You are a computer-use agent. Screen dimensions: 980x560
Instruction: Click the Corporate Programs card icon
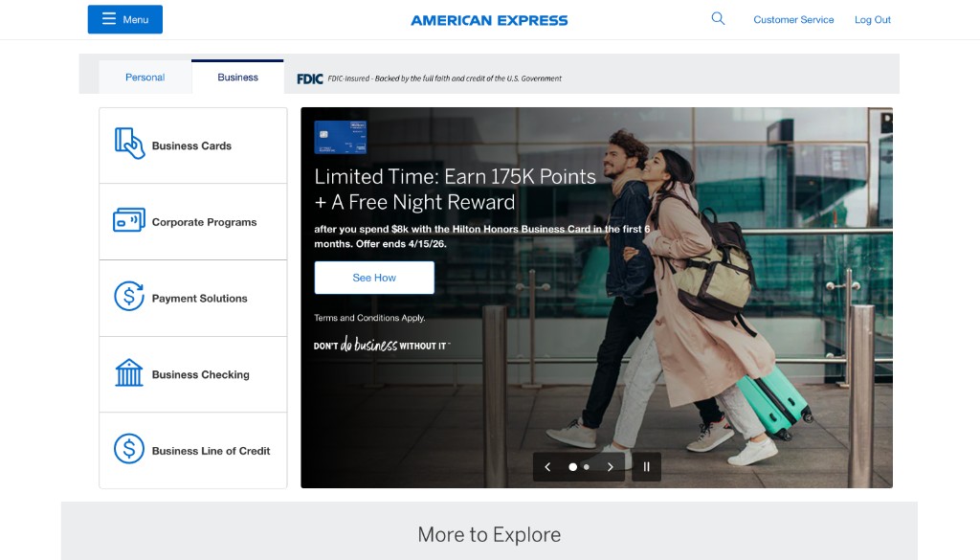tap(129, 220)
